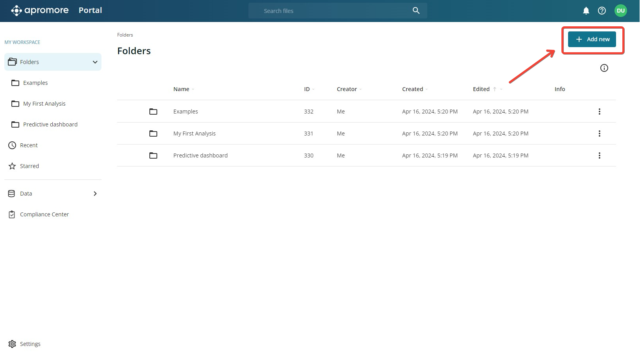Open more options for Examples folder row
Image resolution: width=642 pixels, height=364 pixels.
599,112
